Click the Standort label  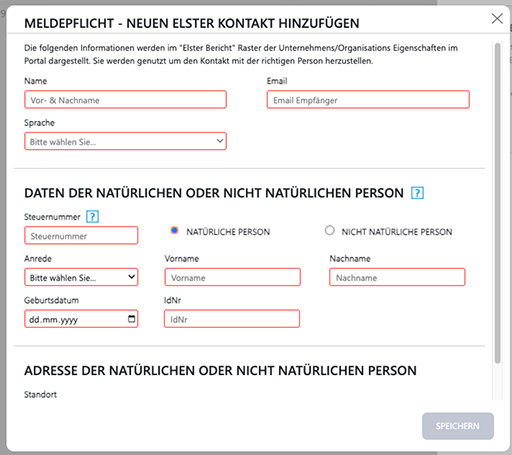[x=40, y=395]
